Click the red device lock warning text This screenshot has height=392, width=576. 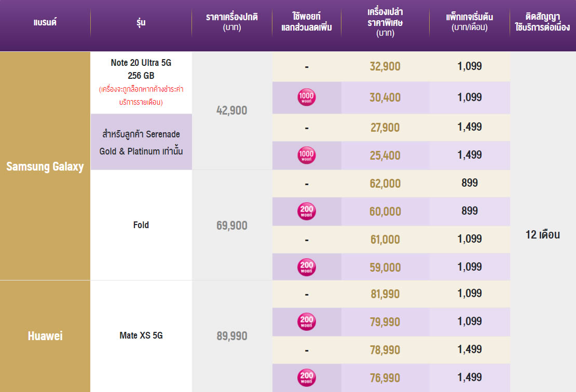[141, 96]
